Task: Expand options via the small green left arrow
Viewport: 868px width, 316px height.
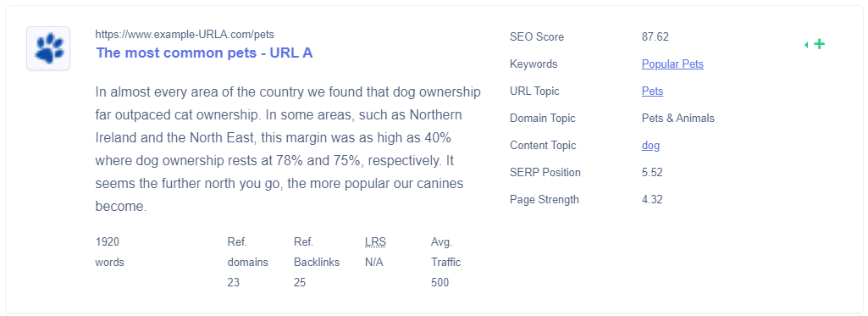Action: coord(806,44)
